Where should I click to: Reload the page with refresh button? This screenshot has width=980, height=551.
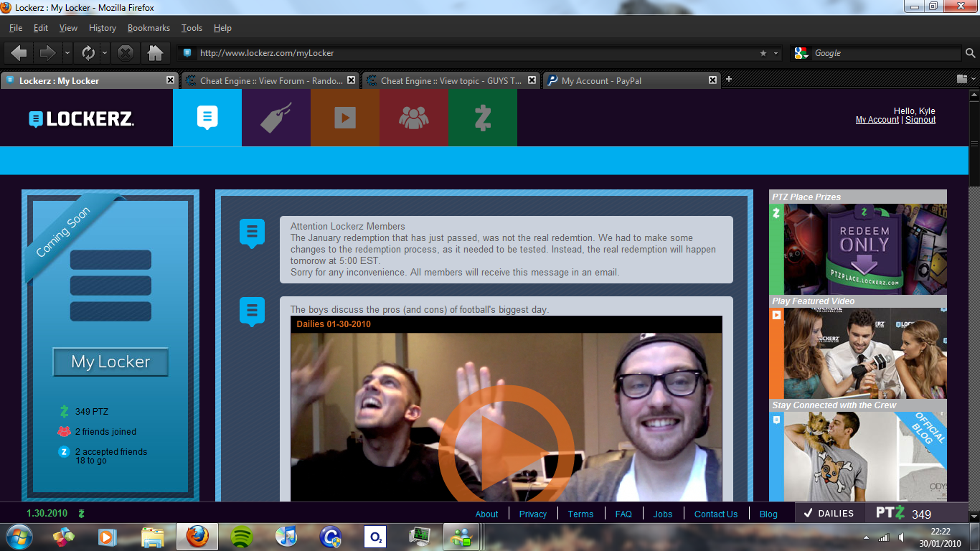point(88,52)
